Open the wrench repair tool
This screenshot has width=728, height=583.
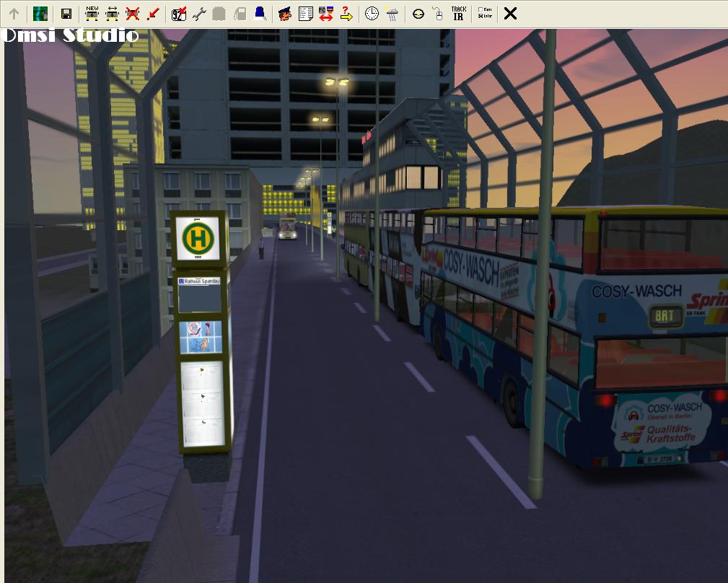(x=199, y=14)
